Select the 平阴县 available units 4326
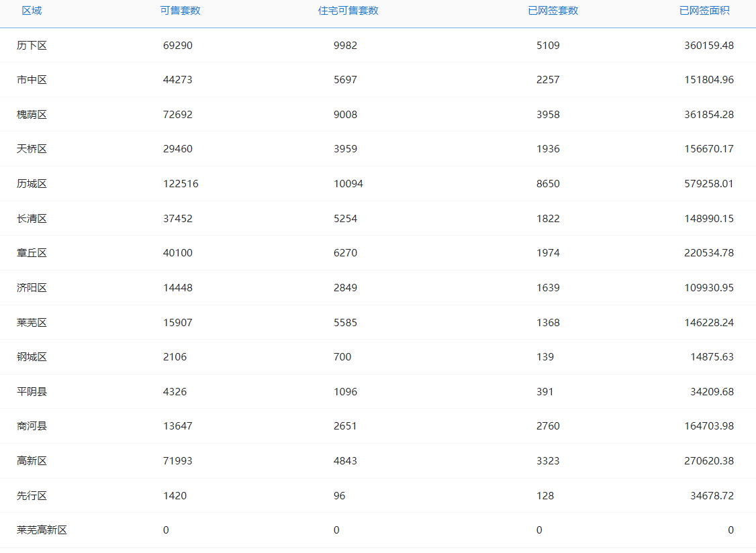 point(175,392)
